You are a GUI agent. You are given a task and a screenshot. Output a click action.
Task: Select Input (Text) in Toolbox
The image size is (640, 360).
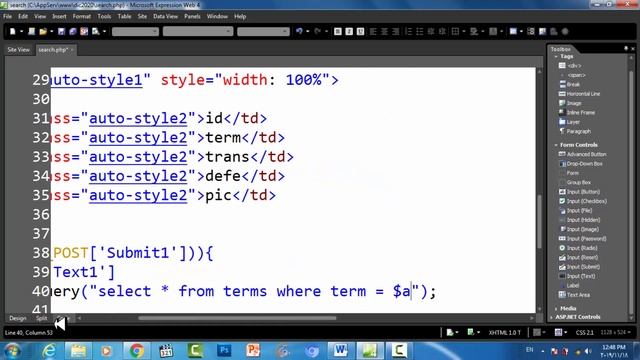coord(577,276)
